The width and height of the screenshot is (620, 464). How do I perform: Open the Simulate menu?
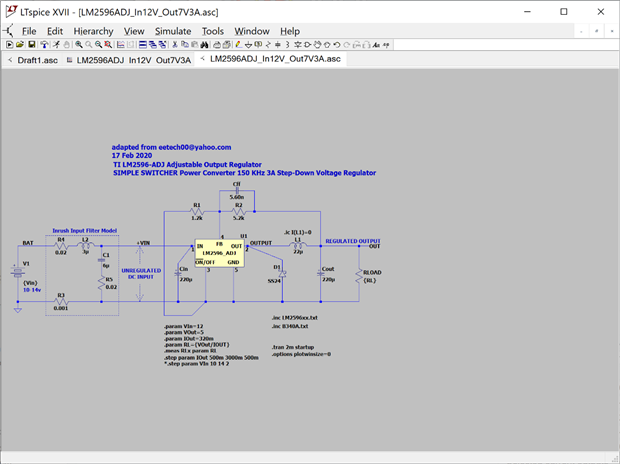pos(173,31)
